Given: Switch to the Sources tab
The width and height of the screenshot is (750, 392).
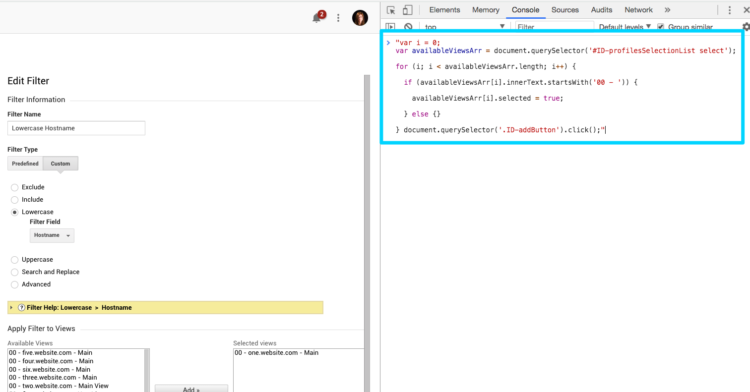Looking at the screenshot, I should tap(565, 10).
